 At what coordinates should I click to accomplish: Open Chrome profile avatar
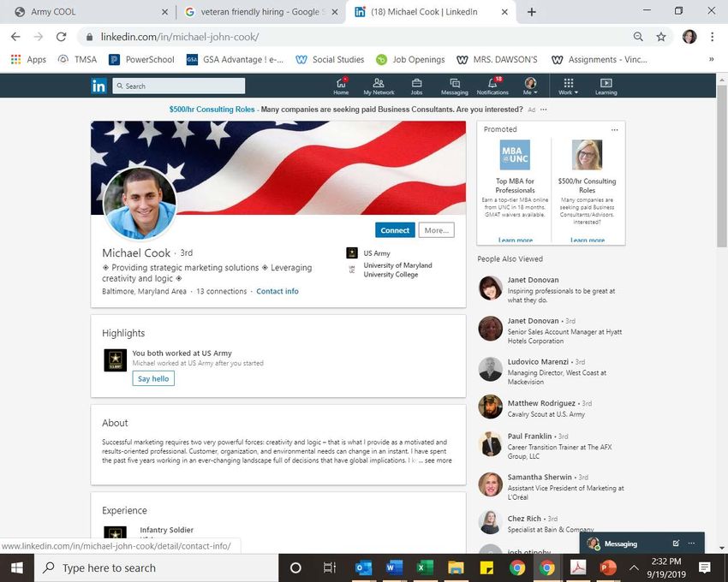689,37
